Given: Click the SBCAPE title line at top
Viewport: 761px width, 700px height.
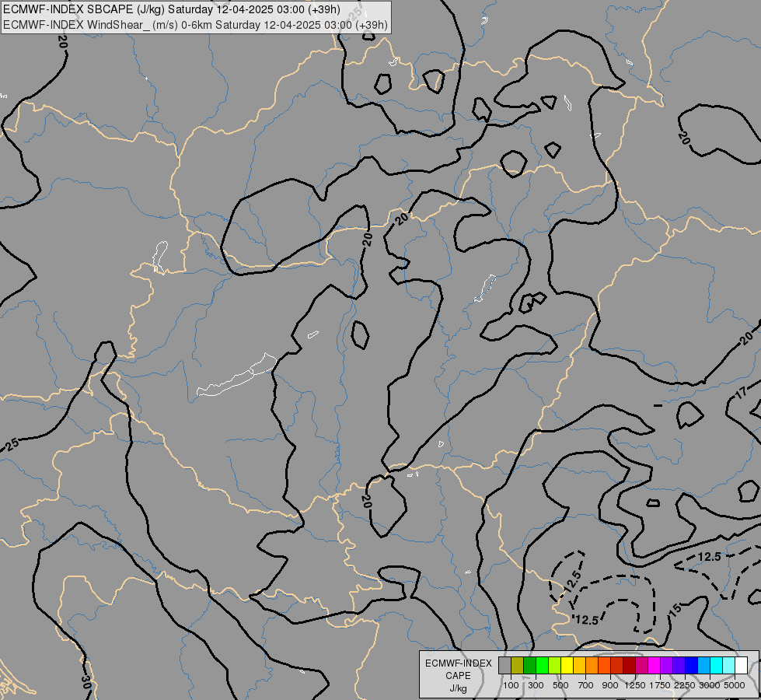Looking at the screenshot, I should (x=172, y=9).
